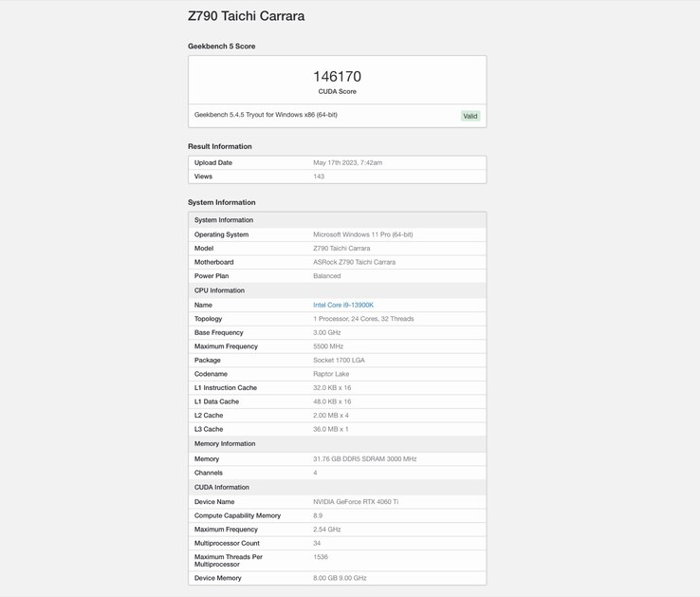Image resolution: width=700 pixels, height=597 pixels.
Task: Click the CPU Information section header
Action: [219, 290]
